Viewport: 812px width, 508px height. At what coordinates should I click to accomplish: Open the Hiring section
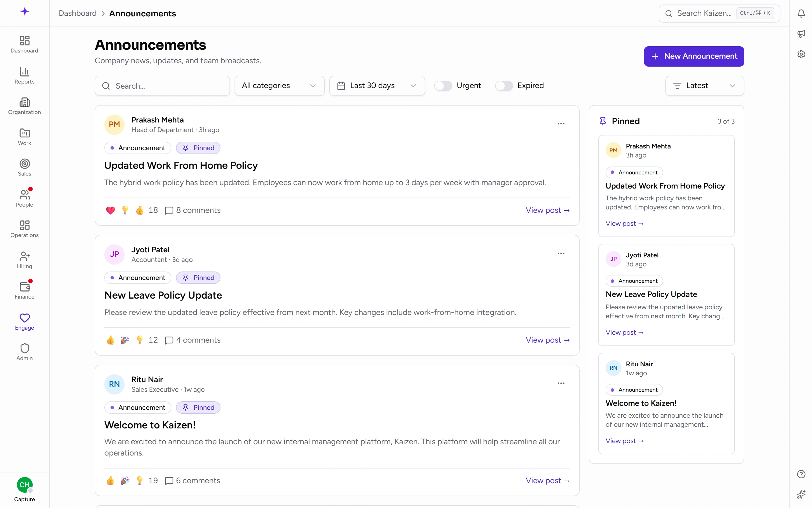(25, 260)
